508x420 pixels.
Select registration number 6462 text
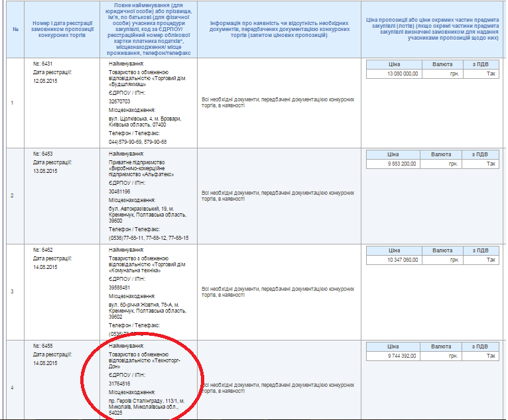[x=42, y=250]
